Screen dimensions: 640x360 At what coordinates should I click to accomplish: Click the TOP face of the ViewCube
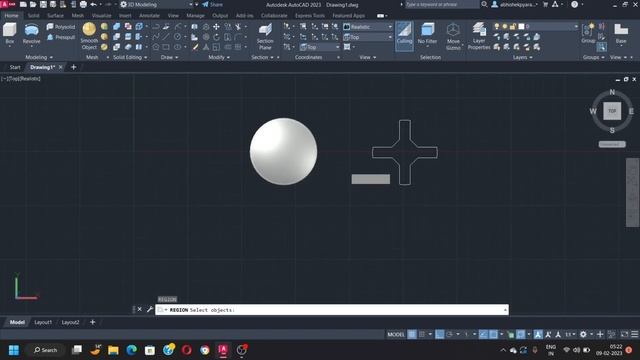tap(612, 111)
